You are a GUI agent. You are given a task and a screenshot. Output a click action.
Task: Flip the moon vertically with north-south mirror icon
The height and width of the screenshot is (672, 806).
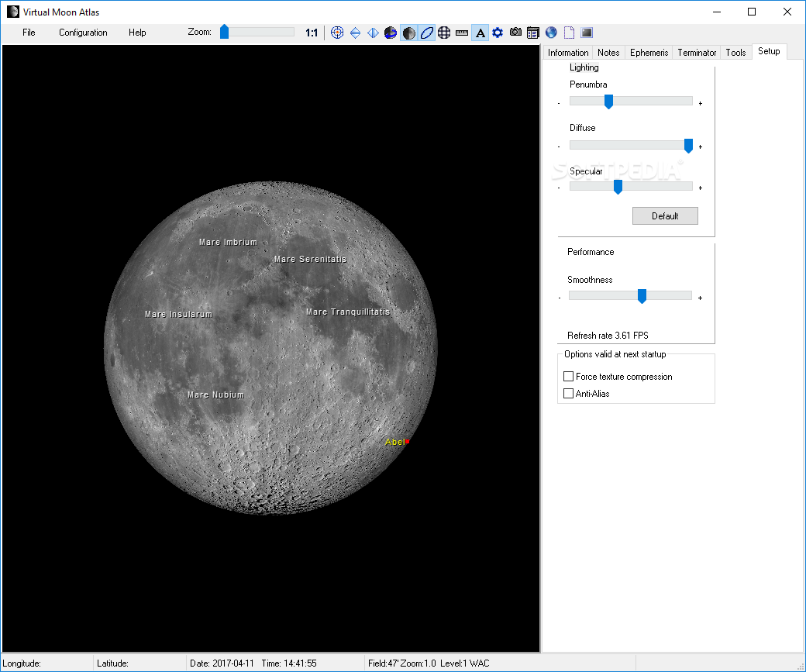355,33
